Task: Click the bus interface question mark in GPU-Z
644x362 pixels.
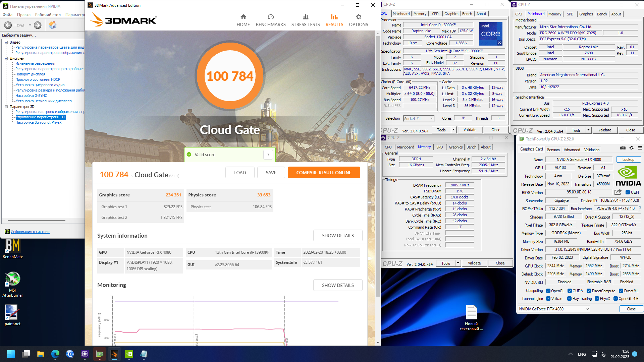Action: pos(640,208)
